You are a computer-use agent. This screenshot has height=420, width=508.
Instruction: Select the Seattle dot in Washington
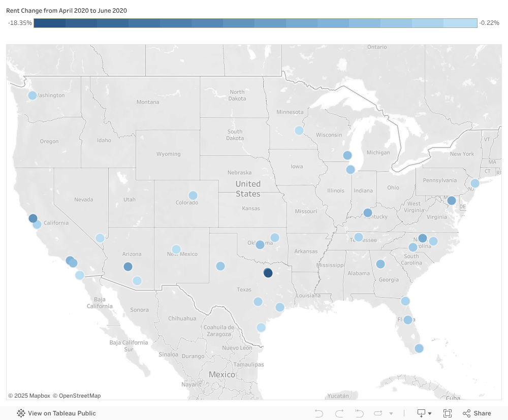tap(33, 95)
